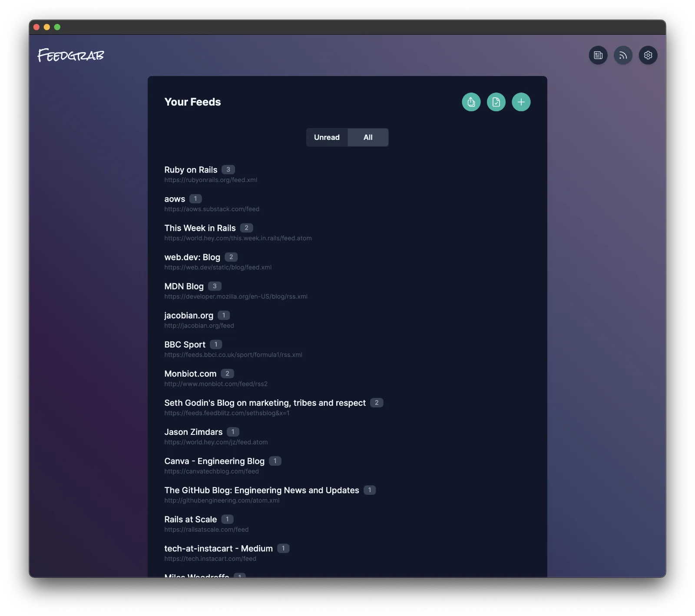Click the Your Feeds heading
The image size is (695, 616).
(x=192, y=102)
